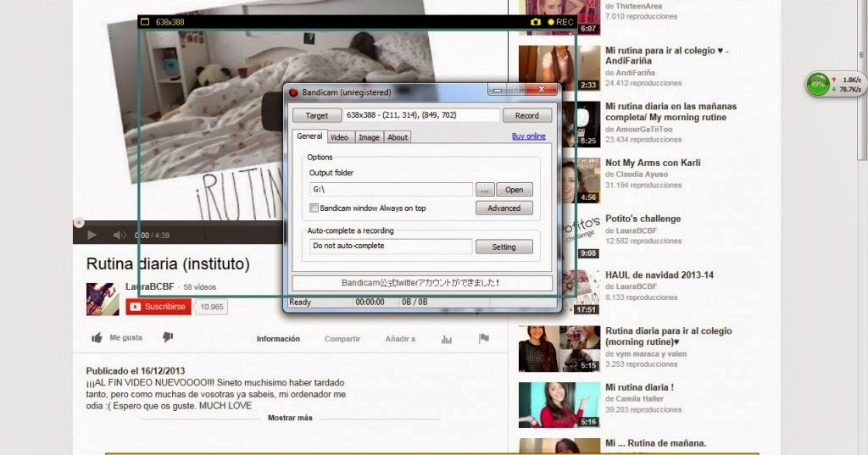Click the video progress scrubber handle
This screenshot has width=868, height=455.
pyautogui.click(x=79, y=223)
